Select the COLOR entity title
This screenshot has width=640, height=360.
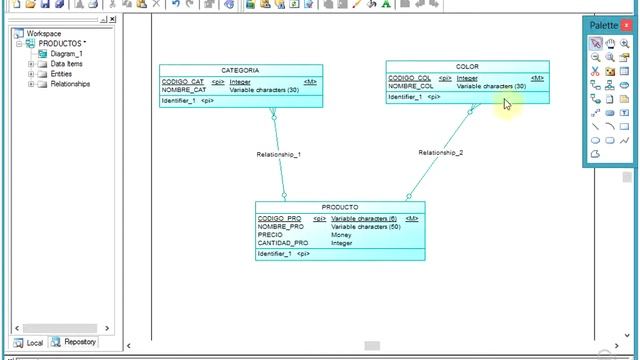(467, 66)
